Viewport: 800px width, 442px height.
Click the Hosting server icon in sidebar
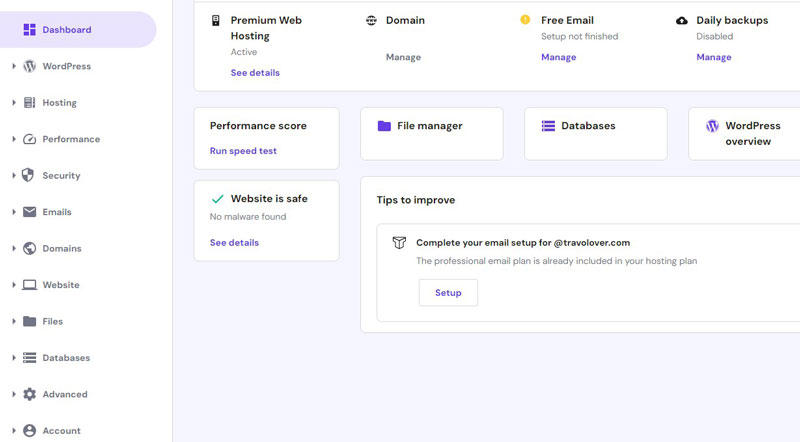29,103
